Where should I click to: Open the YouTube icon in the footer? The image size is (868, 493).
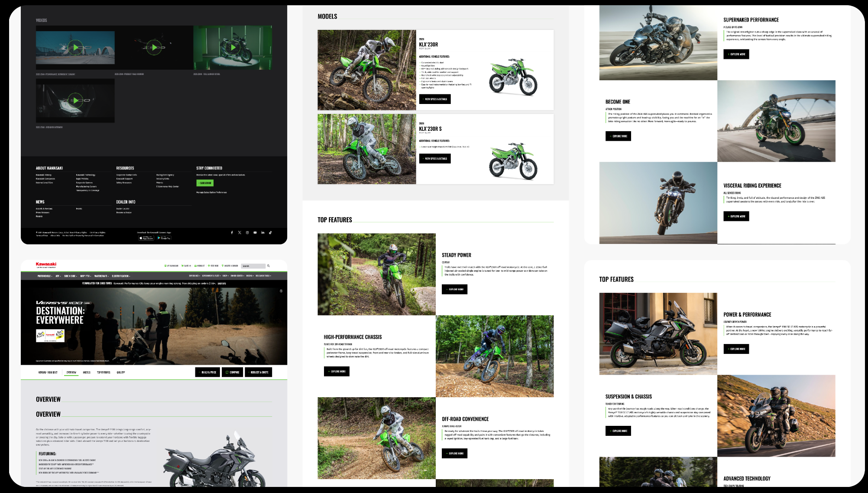pos(255,233)
